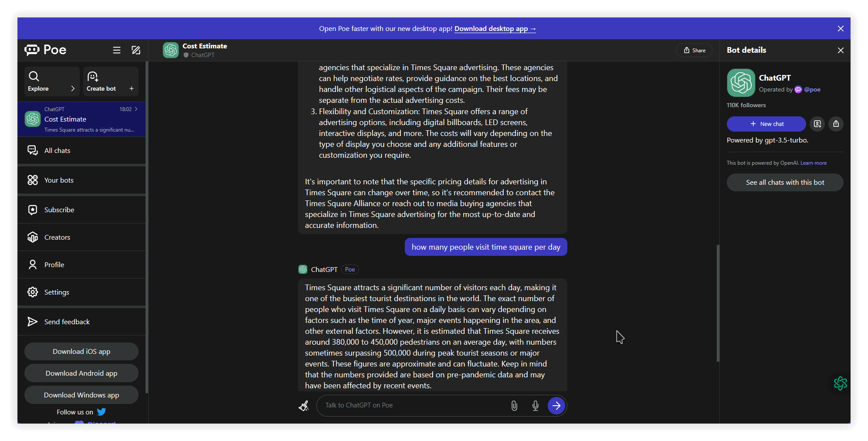Click the small ChatGPT avatar above the reply

click(x=303, y=269)
